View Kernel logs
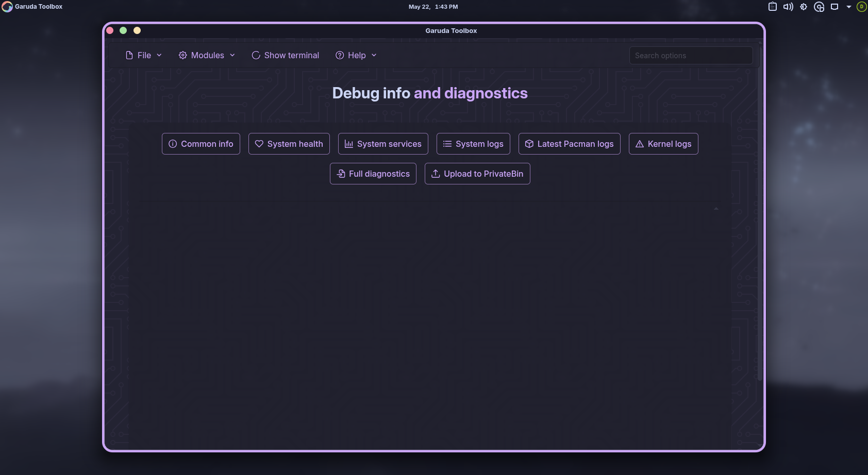 coord(663,144)
